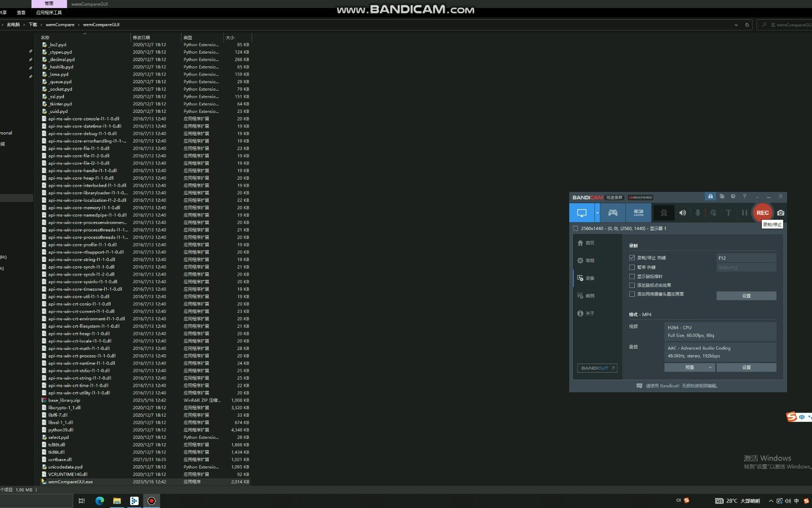Image resolution: width=812 pixels, height=508 pixels.
Task: Toggle mouse click effect icon
Action: (x=713, y=213)
